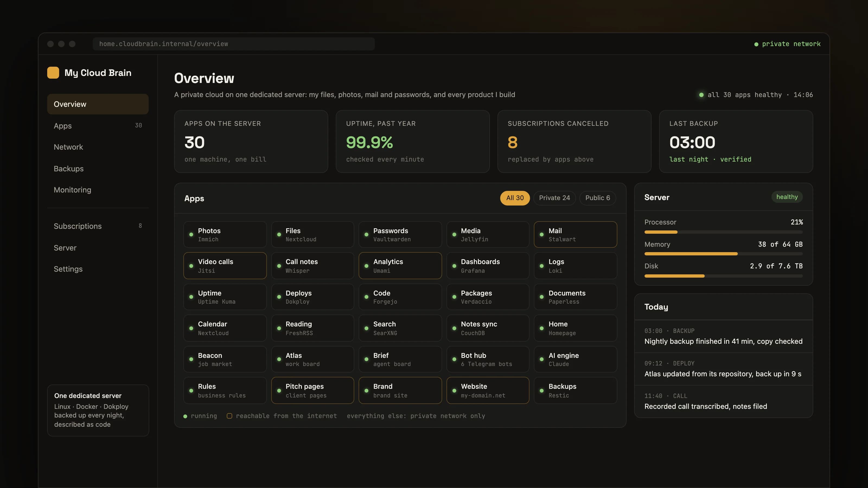This screenshot has width=868, height=488.
Task: Open the Files Nextcloud app card
Action: click(312, 235)
